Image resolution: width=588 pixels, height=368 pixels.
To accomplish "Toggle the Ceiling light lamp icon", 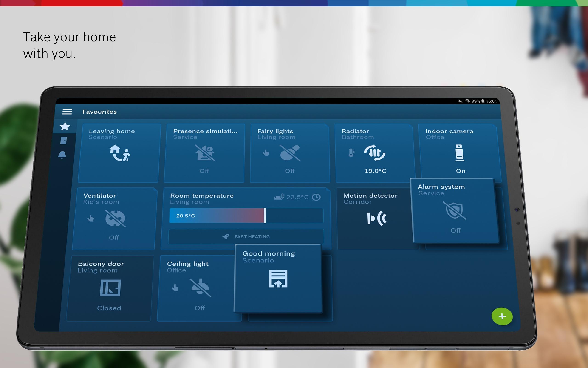I will point(200,288).
